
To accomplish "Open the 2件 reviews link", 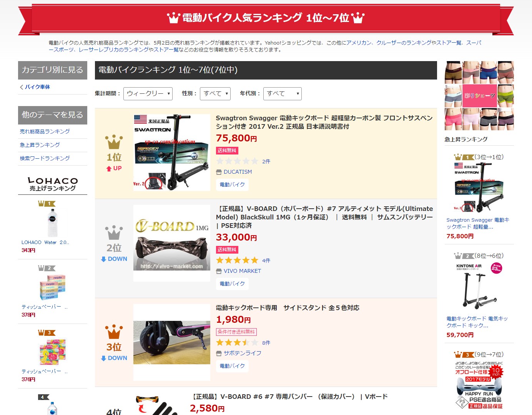I will [266, 162].
